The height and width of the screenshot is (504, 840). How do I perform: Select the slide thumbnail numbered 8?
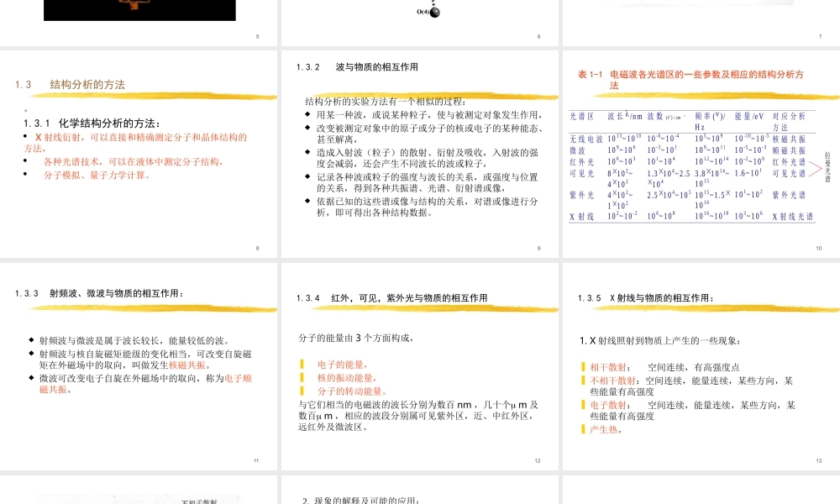point(139,154)
